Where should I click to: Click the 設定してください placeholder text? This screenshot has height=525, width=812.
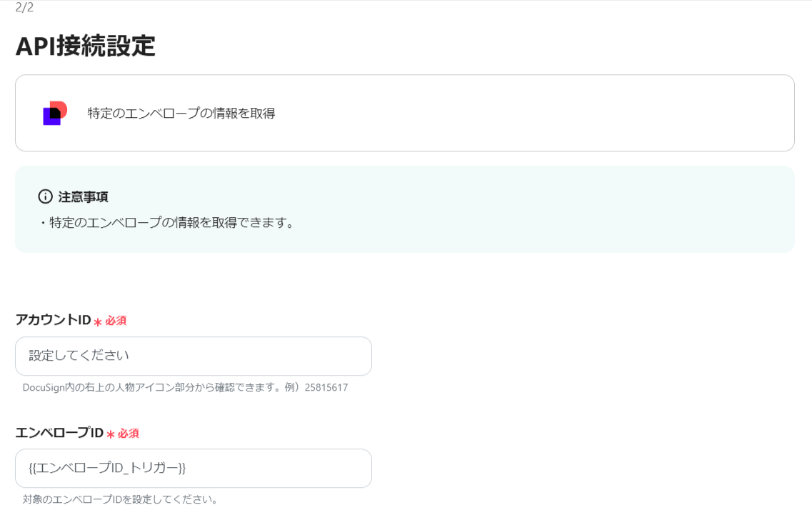(79, 356)
